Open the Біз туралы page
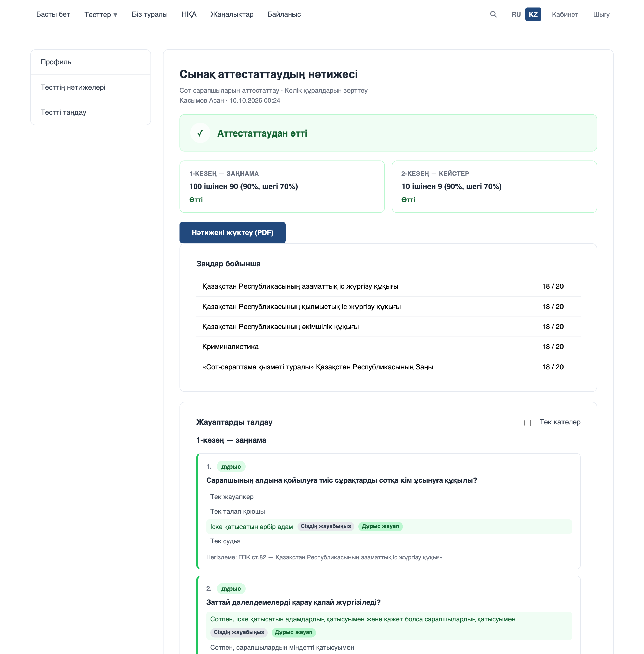 tap(150, 14)
